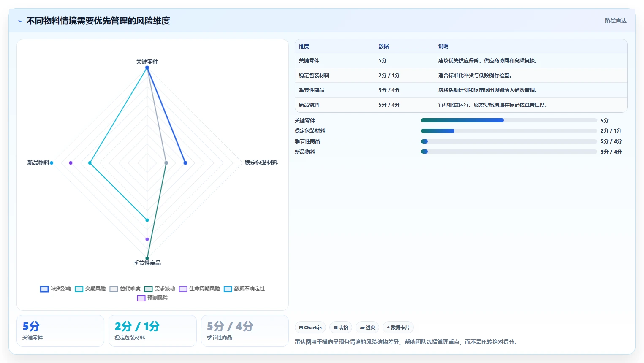Open the 2分 / 1分 稳定包装材料 card
The image size is (644, 363).
(152, 330)
